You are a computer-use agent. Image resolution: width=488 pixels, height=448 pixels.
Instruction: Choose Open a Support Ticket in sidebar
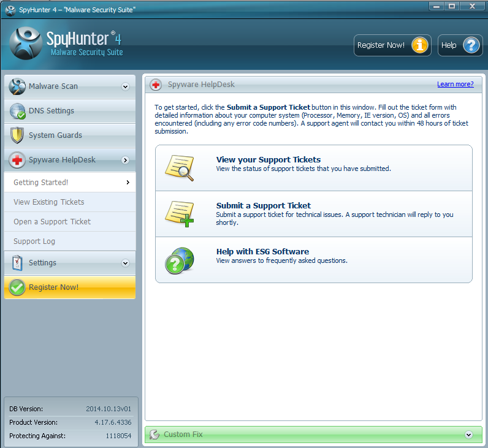52,221
